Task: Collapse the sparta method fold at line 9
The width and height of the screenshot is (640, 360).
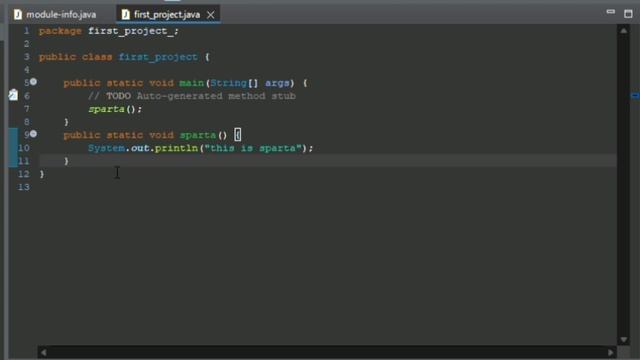Action: (33, 134)
